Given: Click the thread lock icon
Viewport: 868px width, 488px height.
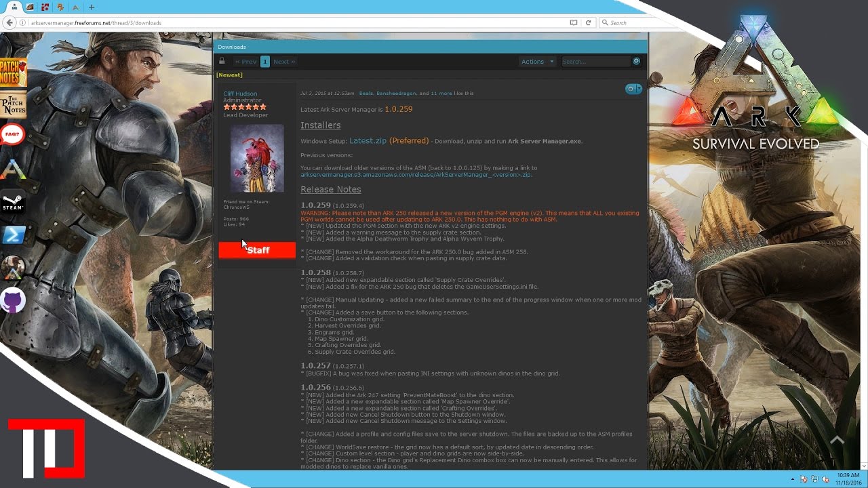Looking at the screenshot, I should tap(222, 61).
